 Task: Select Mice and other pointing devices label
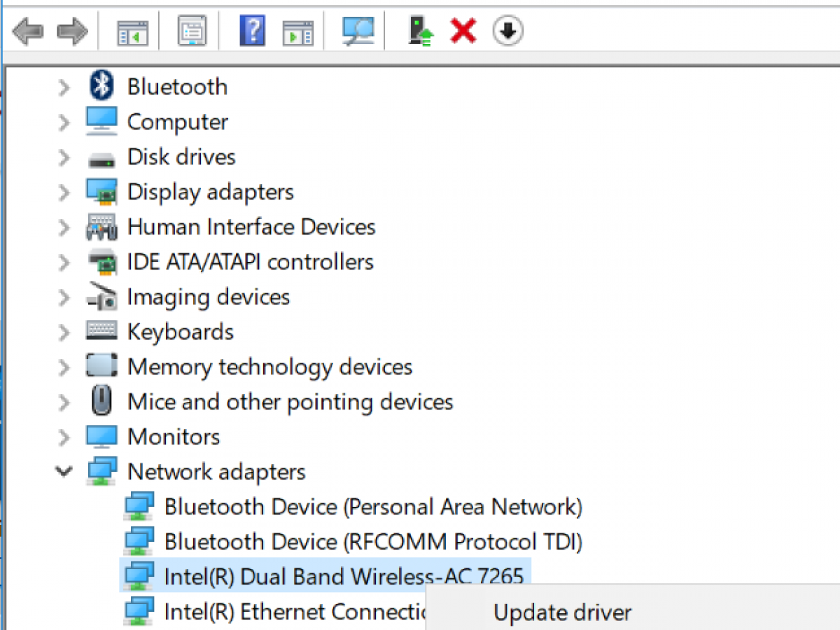tap(290, 402)
